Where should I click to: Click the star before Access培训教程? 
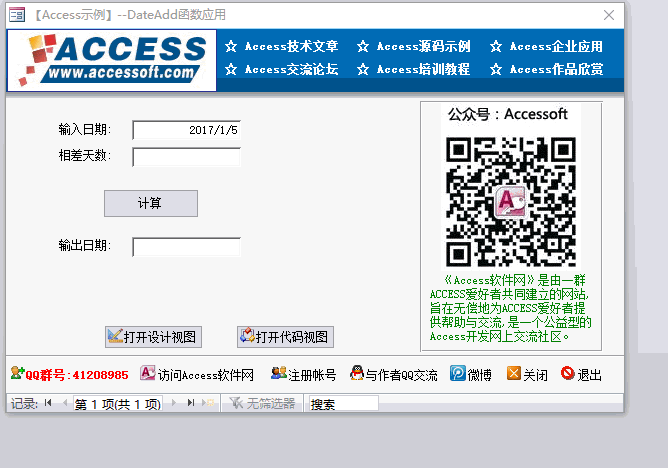(x=363, y=69)
